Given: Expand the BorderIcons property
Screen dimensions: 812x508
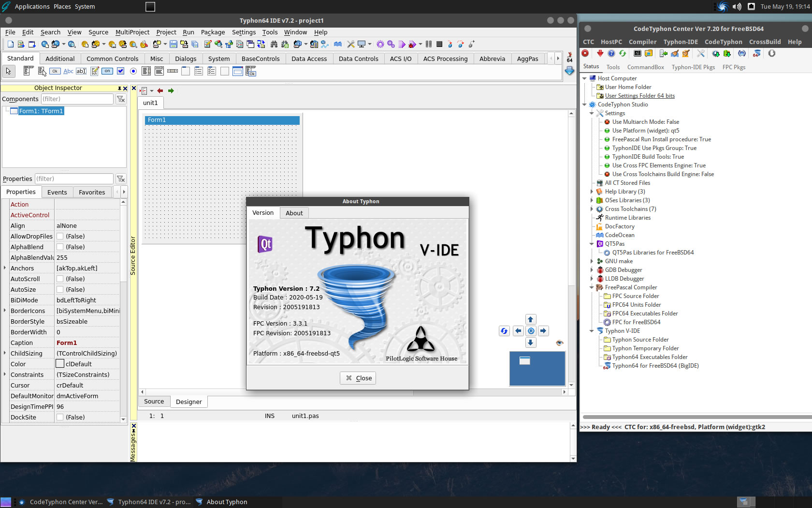Looking at the screenshot, I should [5, 311].
